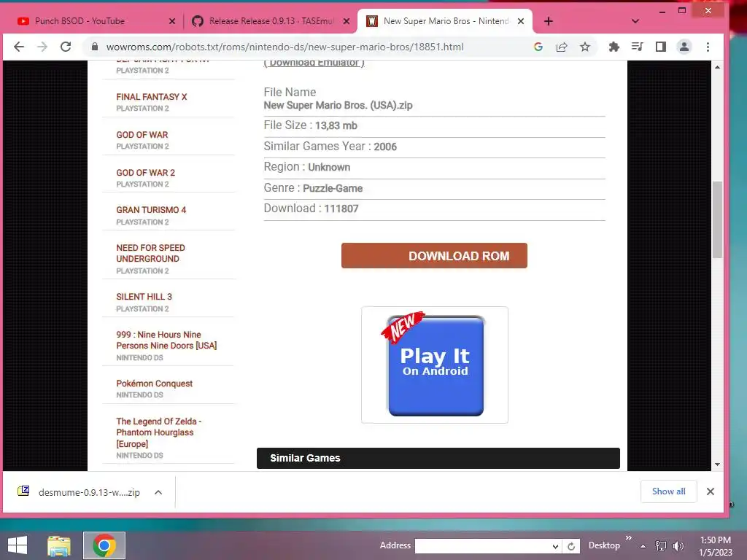
Task: Open the FINAL FANTASY X link
Action: 152,97
